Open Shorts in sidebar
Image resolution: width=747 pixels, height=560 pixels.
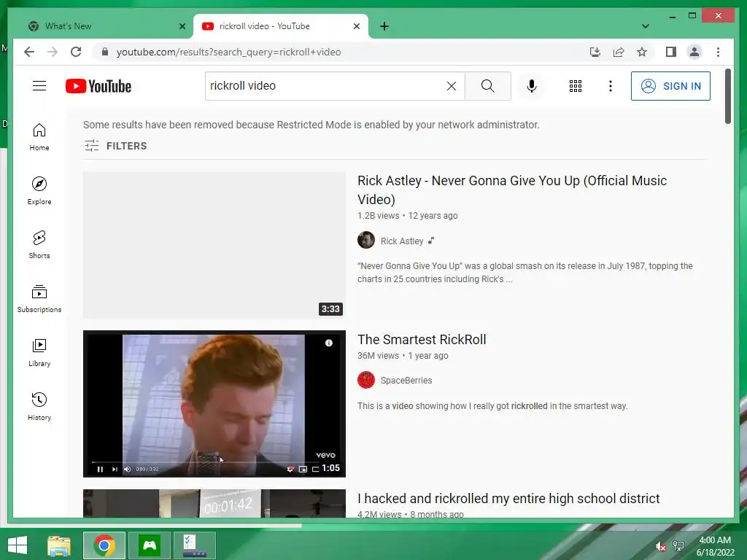pos(39,245)
